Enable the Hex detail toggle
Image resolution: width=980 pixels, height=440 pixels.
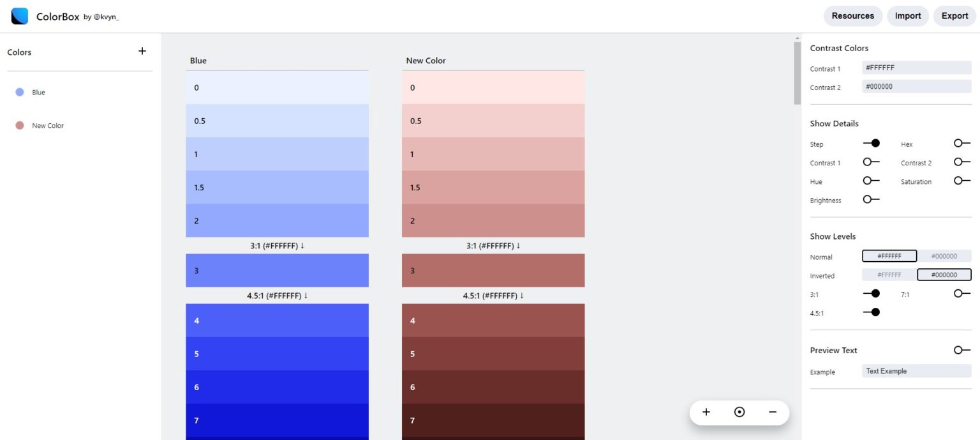pyautogui.click(x=960, y=143)
